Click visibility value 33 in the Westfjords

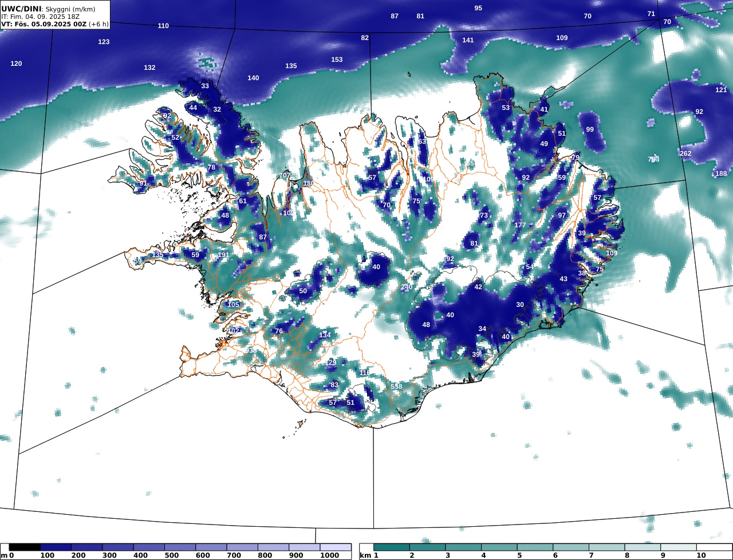pos(205,86)
